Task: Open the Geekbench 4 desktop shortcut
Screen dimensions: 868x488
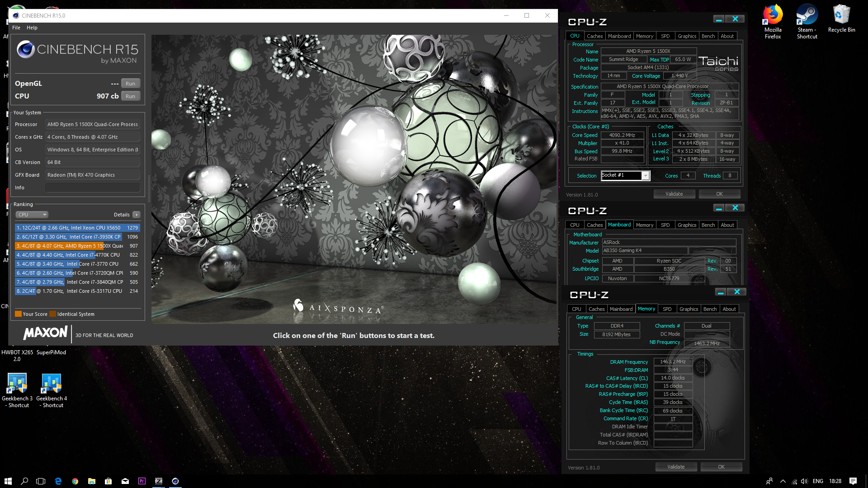Action: point(52,391)
